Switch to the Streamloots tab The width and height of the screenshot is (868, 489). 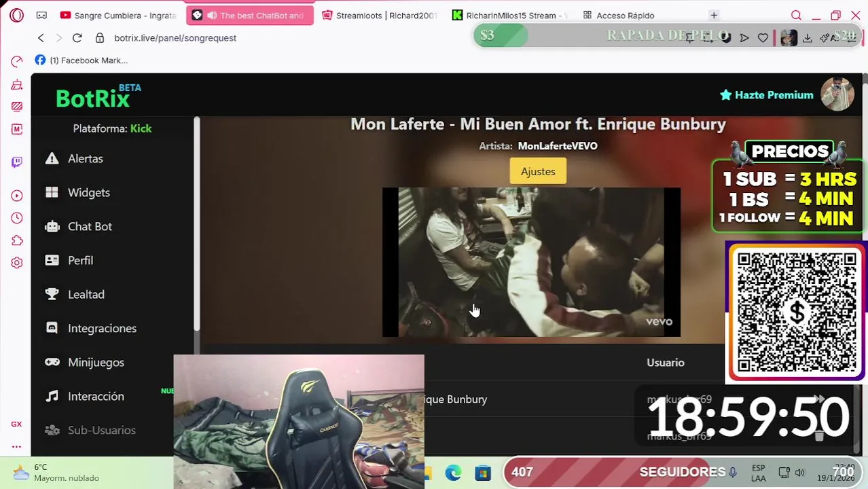379,15
